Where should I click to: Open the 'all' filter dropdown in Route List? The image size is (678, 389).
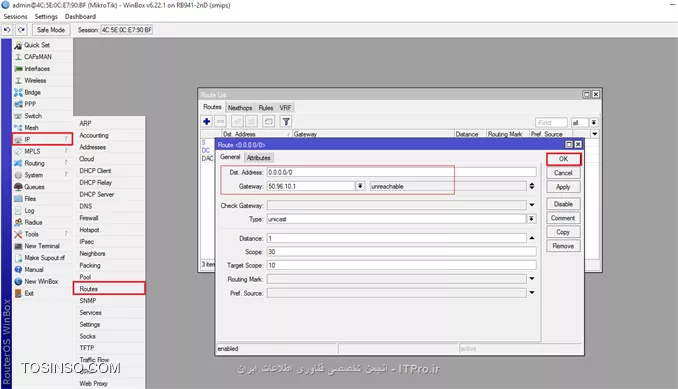point(594,123)
